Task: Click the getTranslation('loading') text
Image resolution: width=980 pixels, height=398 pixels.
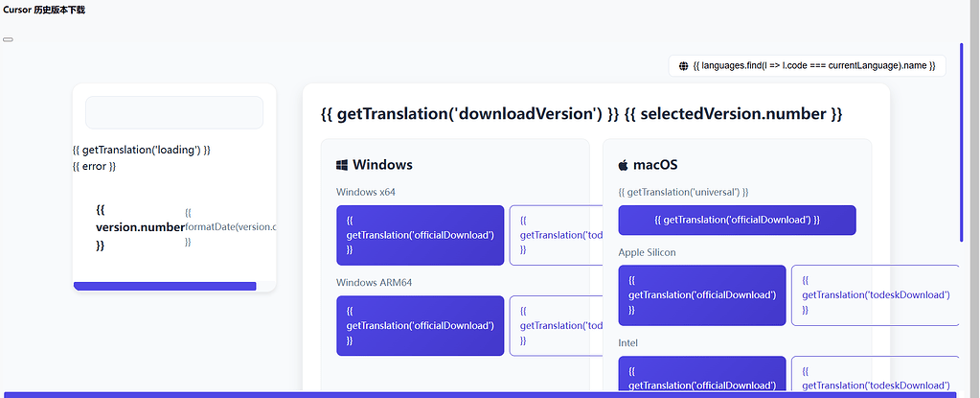Action: coord(141,151)
